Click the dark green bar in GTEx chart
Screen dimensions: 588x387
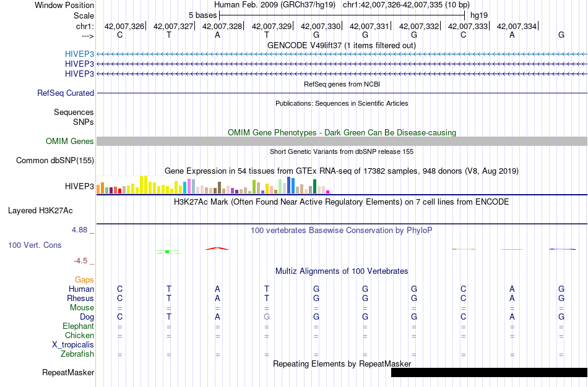click(x=314, y=187)
